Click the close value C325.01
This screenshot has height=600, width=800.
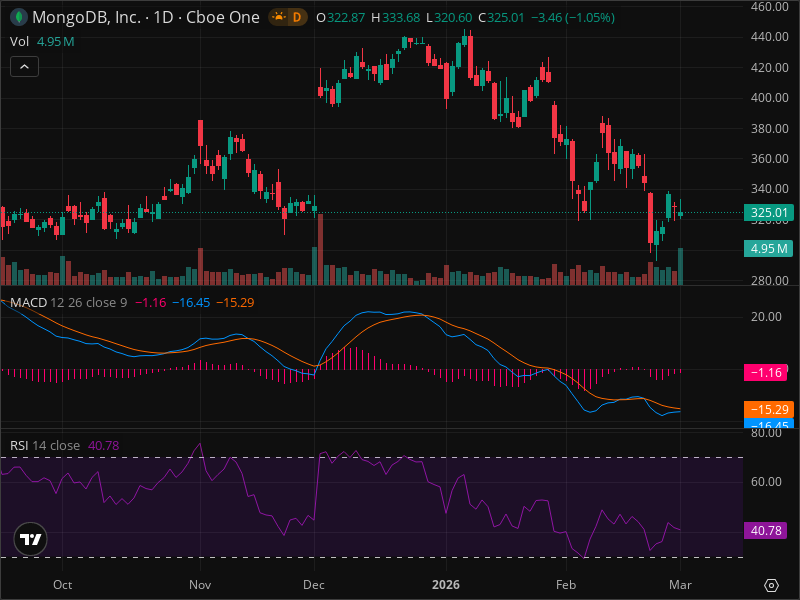coord(501,17)
